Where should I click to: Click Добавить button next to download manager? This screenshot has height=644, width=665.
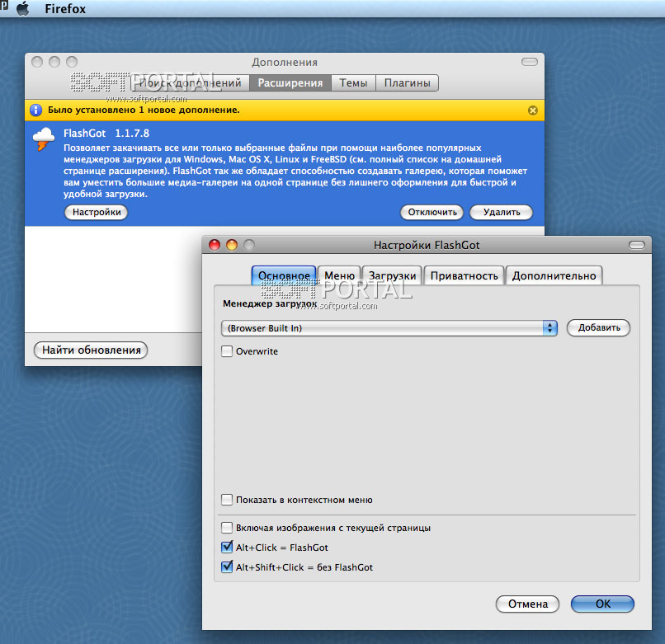[598, 327]
